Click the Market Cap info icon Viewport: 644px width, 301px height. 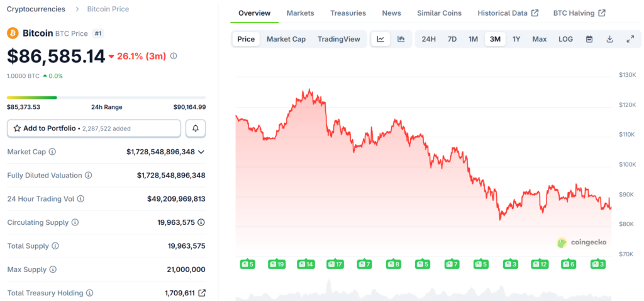tap(52, 152)
